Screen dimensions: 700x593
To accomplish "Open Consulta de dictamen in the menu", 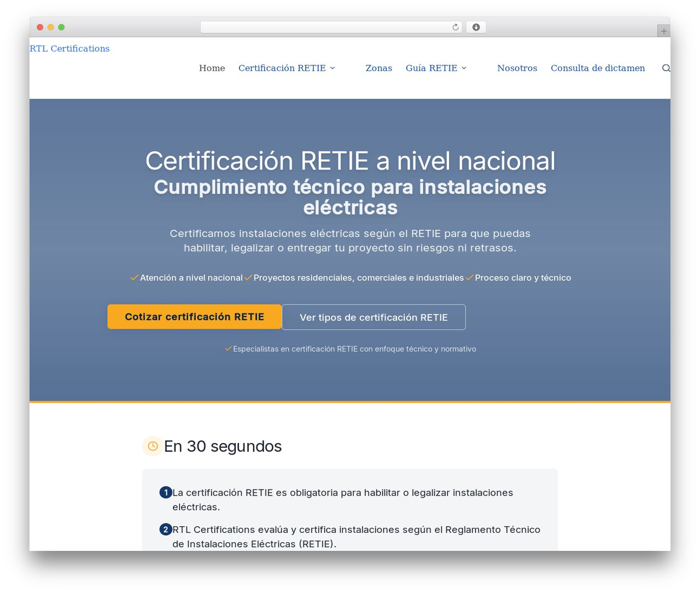I will (598, 68).
